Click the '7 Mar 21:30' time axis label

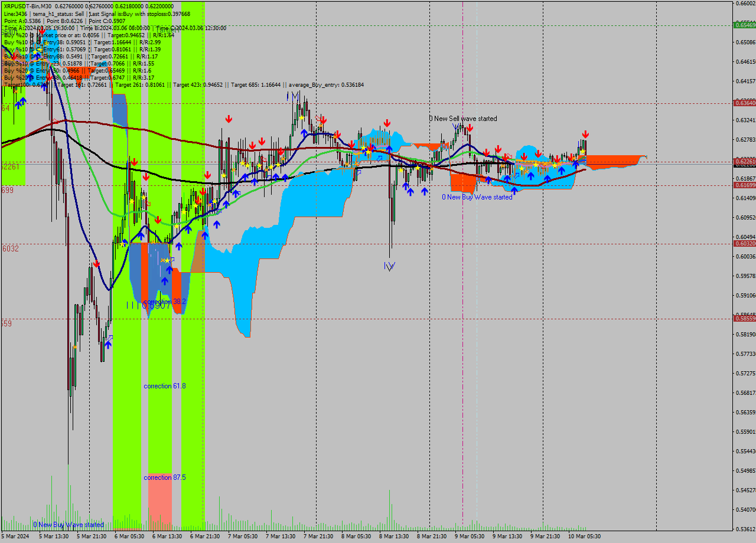(318, 537)
